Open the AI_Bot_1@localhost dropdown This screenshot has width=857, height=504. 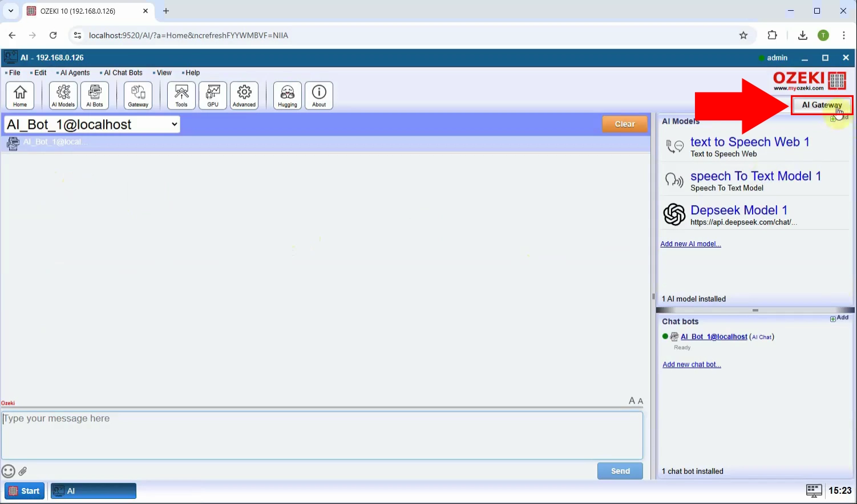[92, 124]
